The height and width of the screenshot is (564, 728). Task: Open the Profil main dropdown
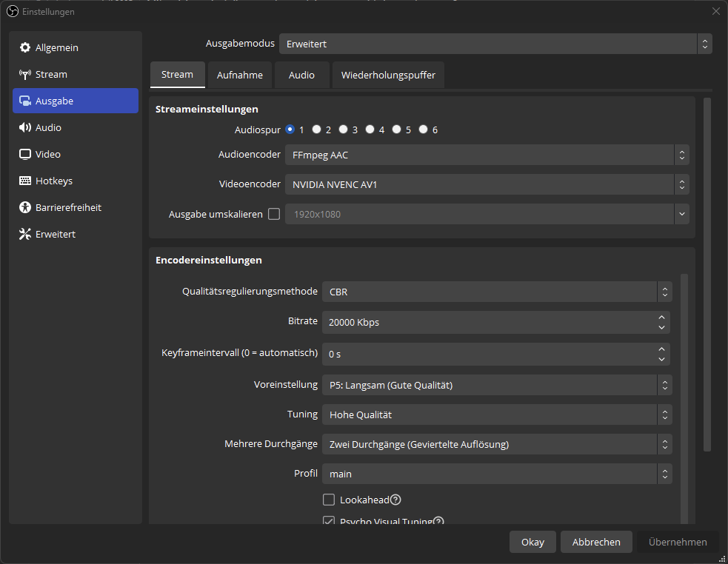tap(497, 474)
